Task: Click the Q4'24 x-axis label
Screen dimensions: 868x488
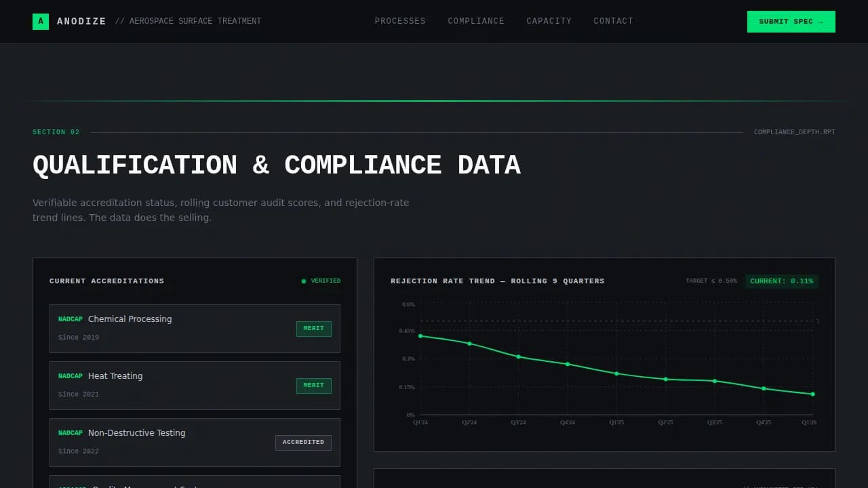Action: pos(568,422)
